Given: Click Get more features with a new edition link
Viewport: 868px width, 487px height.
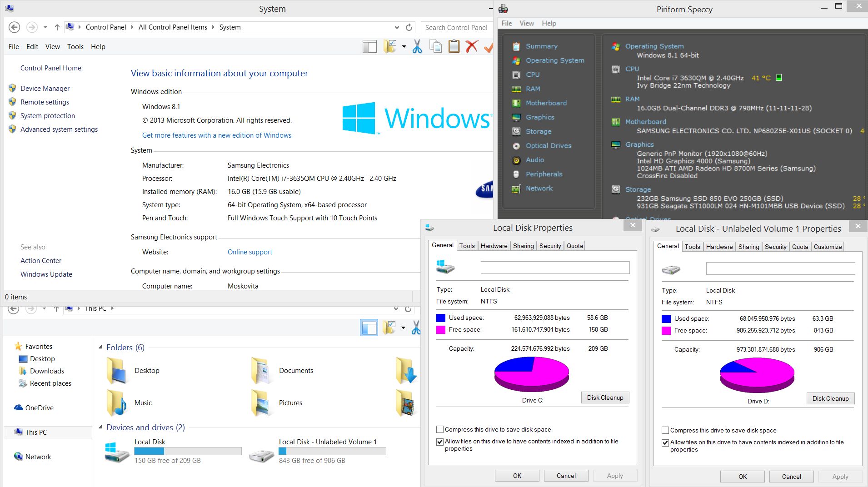Looking at the screenshot, I should [217, 135].
